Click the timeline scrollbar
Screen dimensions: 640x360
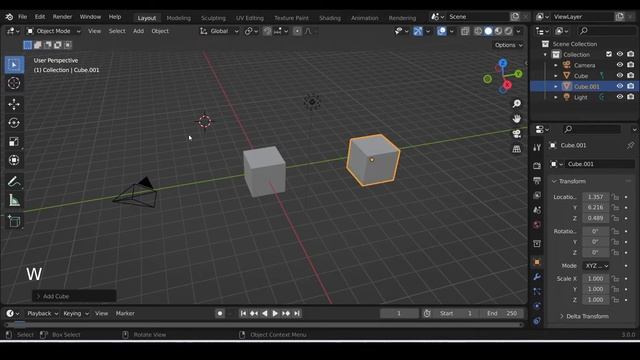pyautogui.click(x=264, y=325)
